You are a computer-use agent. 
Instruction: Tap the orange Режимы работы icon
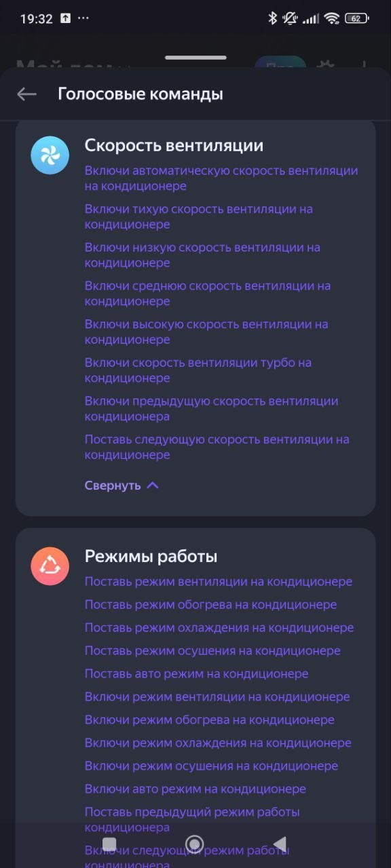(x=50, y=566)
